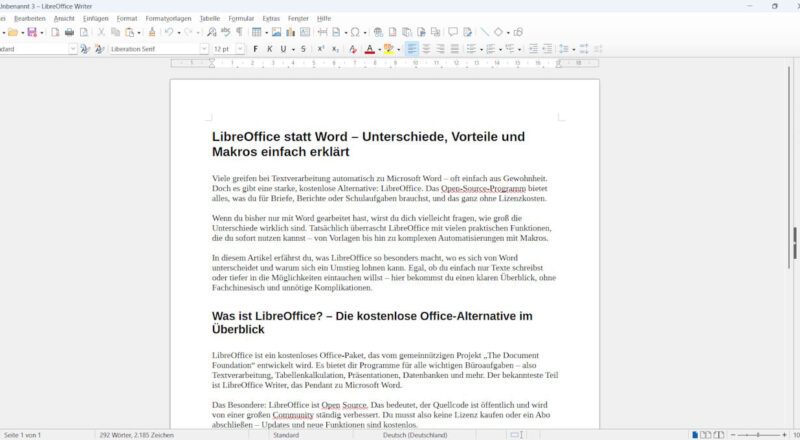Viewport: 800px width, 440px height.
Task: Insert a special character (Omega icon)
Action: [355, 32]
